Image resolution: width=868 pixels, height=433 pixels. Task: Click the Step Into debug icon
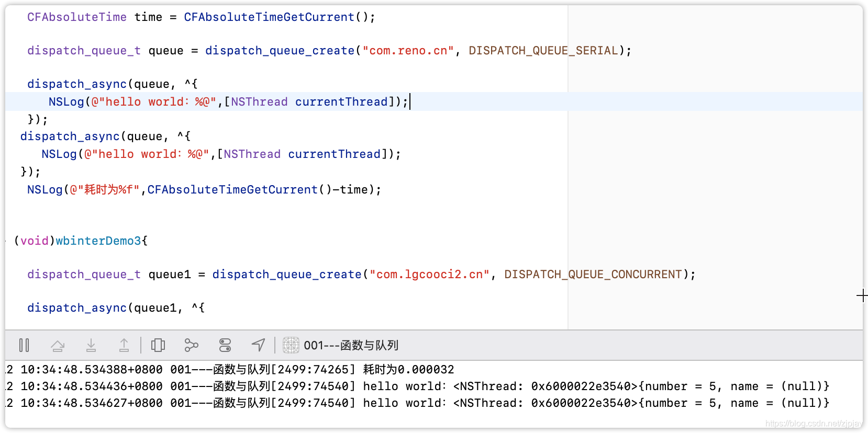click(x=91, y=345)
